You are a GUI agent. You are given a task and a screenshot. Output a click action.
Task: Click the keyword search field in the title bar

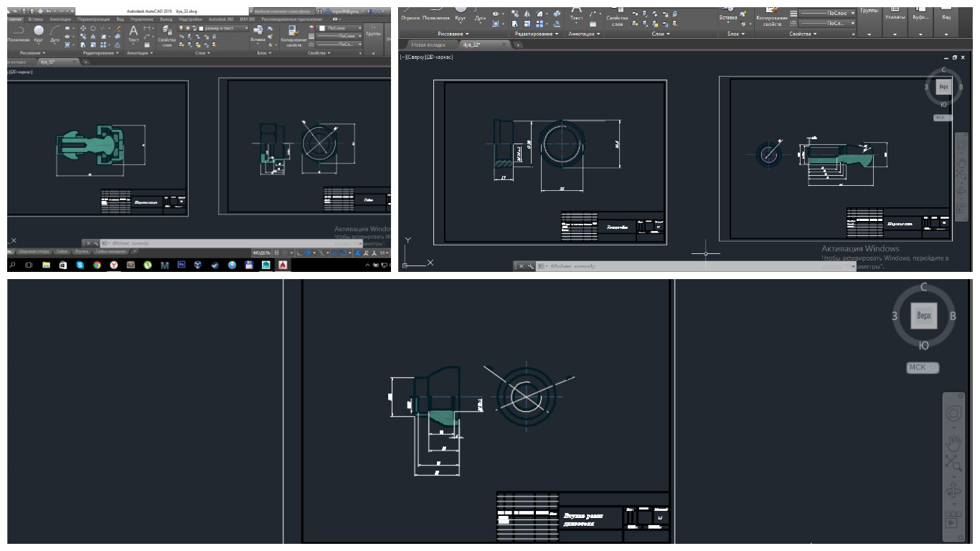click(x=283, y=11)
